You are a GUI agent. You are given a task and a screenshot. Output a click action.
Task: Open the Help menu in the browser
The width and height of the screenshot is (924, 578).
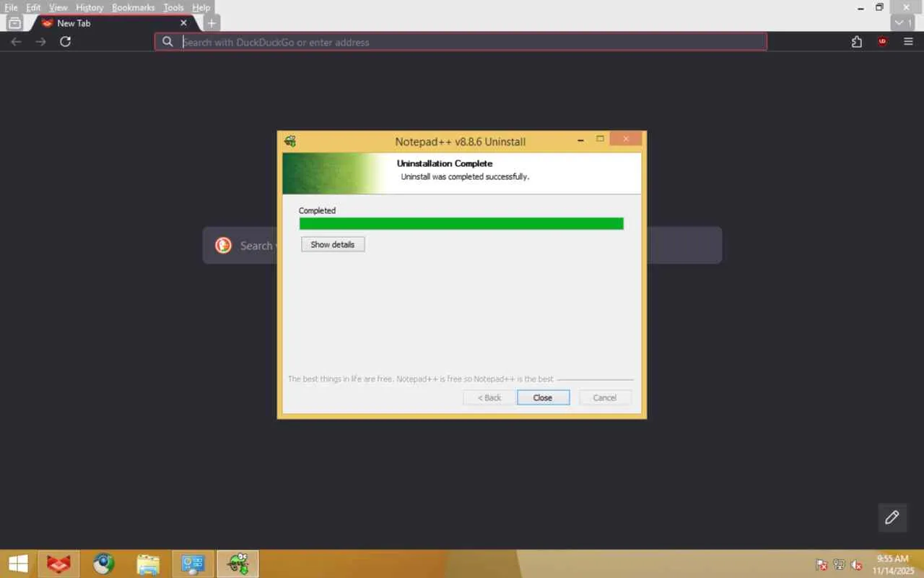[201, 7]
